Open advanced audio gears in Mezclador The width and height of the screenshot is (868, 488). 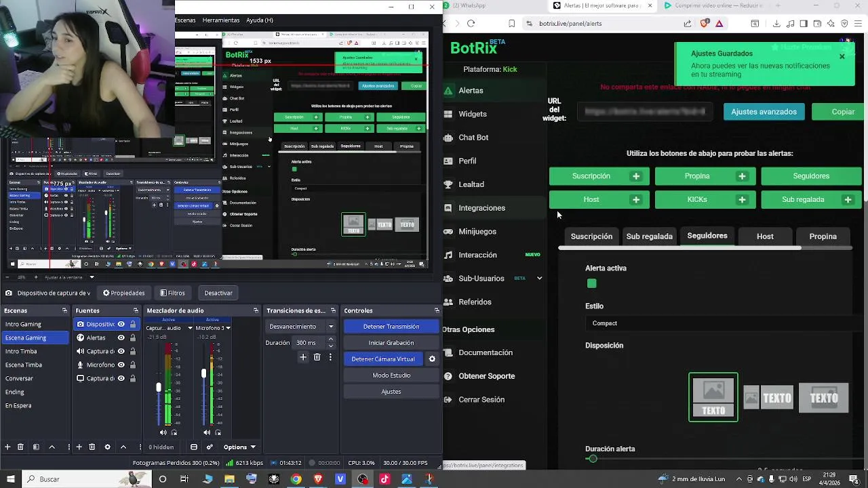[210, 447]
